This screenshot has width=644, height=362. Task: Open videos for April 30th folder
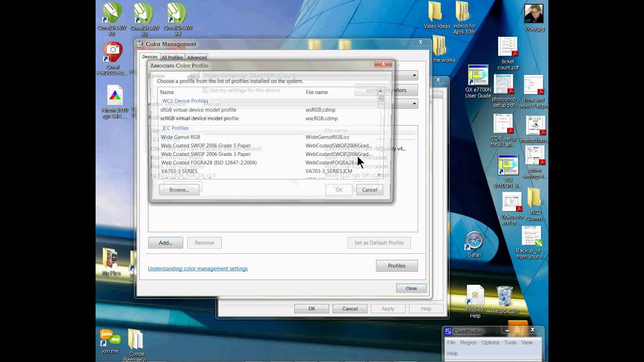tap(463, 18)
